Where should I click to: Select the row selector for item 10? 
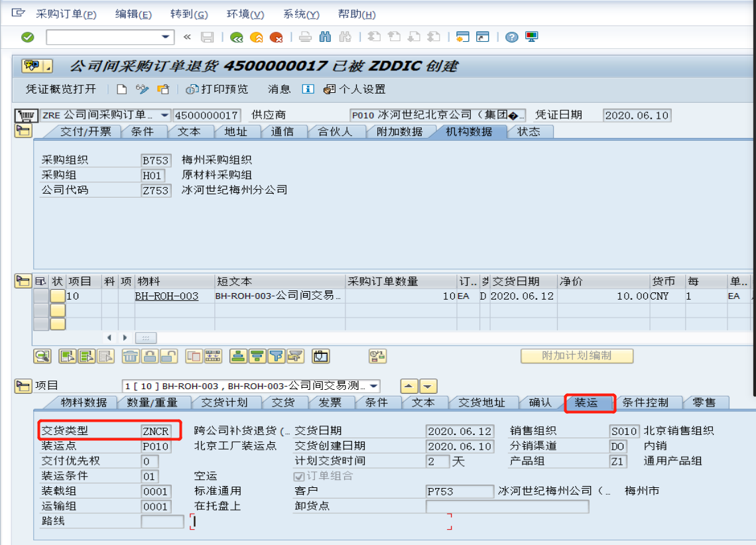point(41,296)
